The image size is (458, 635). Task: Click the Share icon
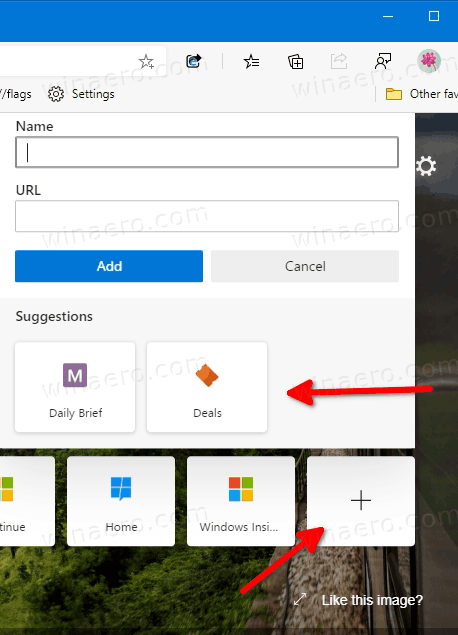pos(339,61)
